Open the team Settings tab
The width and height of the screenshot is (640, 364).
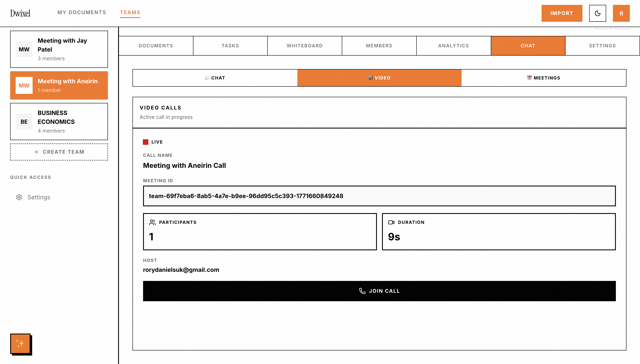click(602, 46)
